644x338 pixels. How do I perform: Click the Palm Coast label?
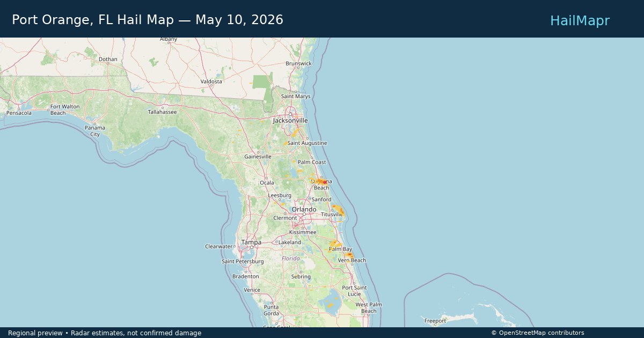tap(312, 162)
